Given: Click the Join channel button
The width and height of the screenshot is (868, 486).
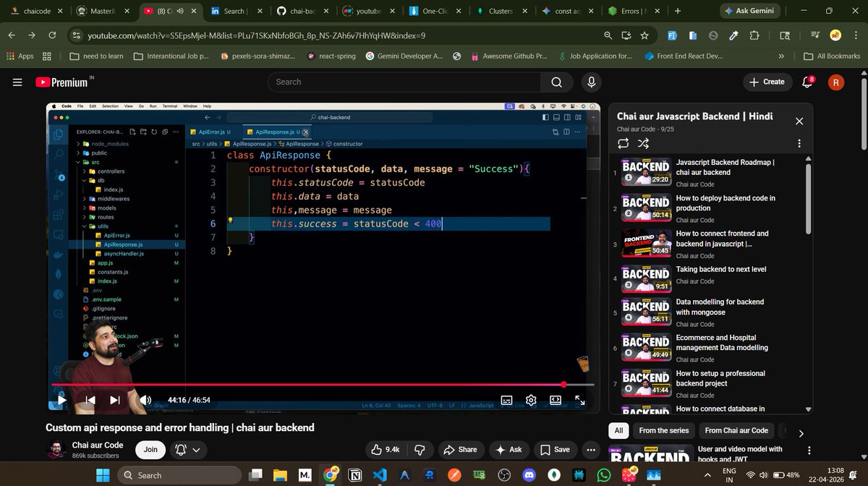Looking at the screenshot, I should [150, 449].
